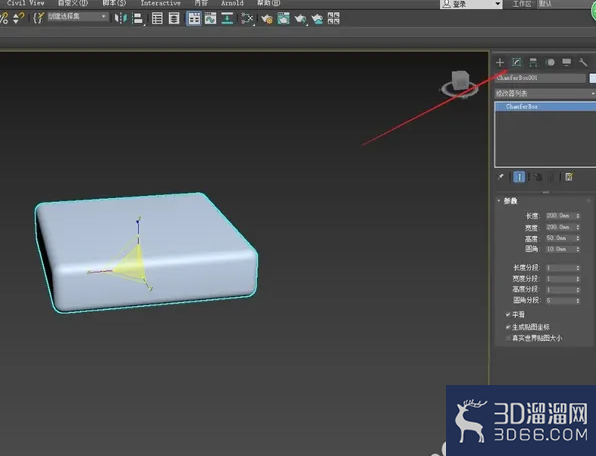The image size is (596, 456).
Task: Select ChamferBox entry in modifier stack
Action: tap(545, 107)
